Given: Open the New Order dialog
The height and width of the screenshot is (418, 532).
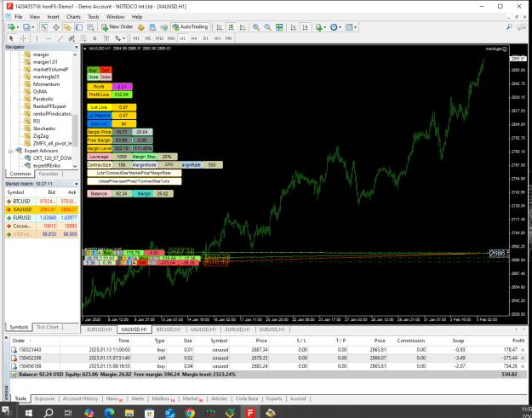Looking at the screenshot, I should point(117,26).
